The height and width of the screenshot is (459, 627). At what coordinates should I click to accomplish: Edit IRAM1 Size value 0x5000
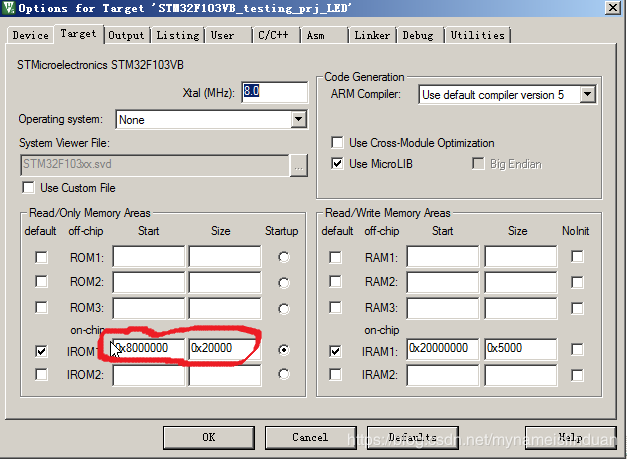(521, 349)
